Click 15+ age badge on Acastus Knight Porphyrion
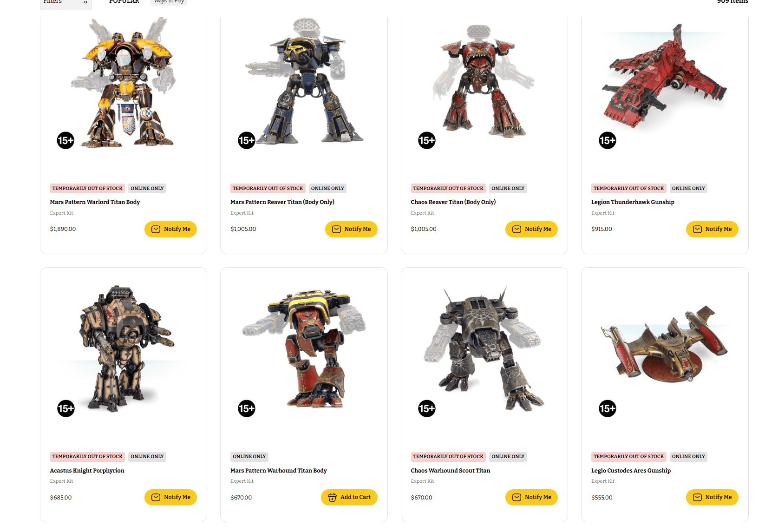778x532 pixels. pyautogui.click(x=66, y=408)
